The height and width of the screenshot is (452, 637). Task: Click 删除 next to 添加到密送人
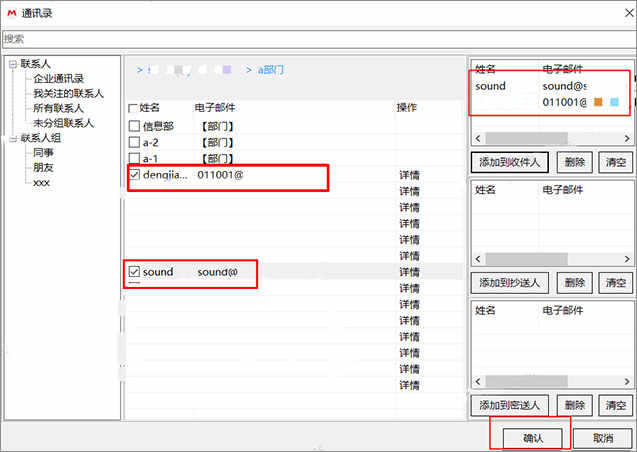click(574, 405)
